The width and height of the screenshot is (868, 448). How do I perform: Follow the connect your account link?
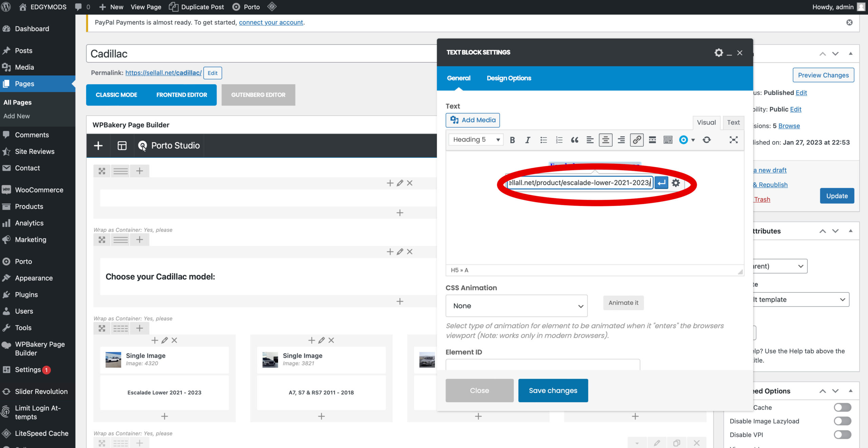(x=271, y=22)
